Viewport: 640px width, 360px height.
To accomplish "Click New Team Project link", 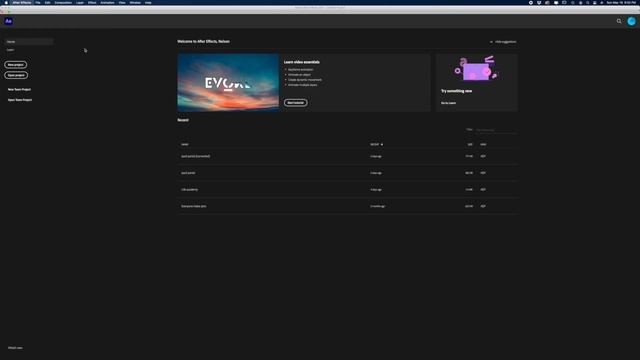I will coord(19,89).
